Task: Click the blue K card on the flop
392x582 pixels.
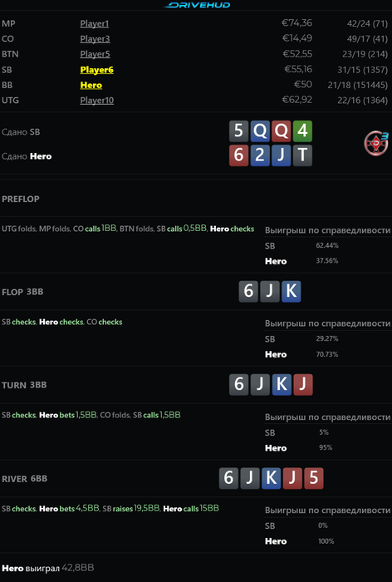Action: 292,291
